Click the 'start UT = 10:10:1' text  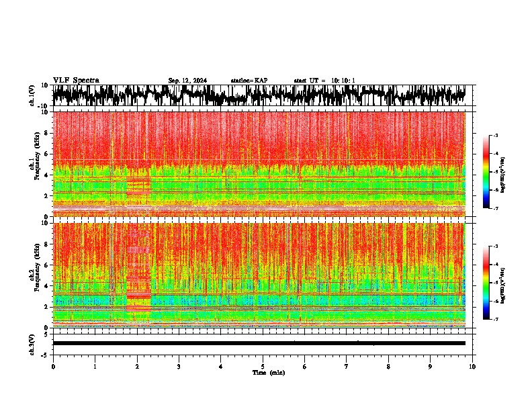pyautogui.click(x=324, y=81)
